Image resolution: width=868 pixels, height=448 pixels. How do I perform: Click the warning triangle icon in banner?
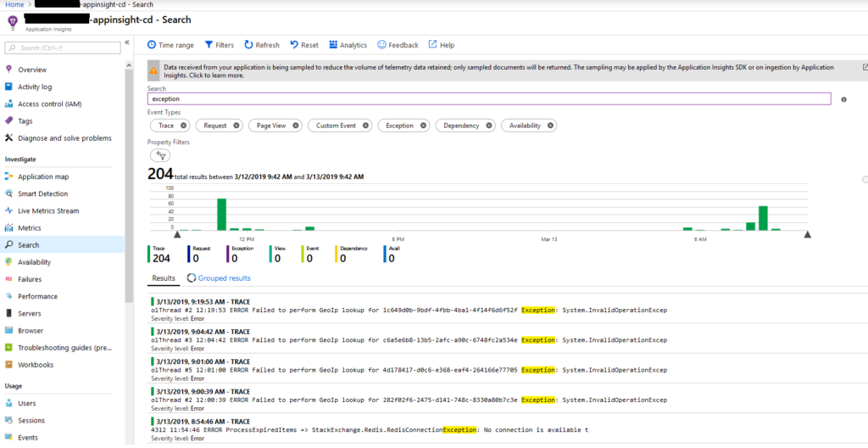(x=154, y=71)
